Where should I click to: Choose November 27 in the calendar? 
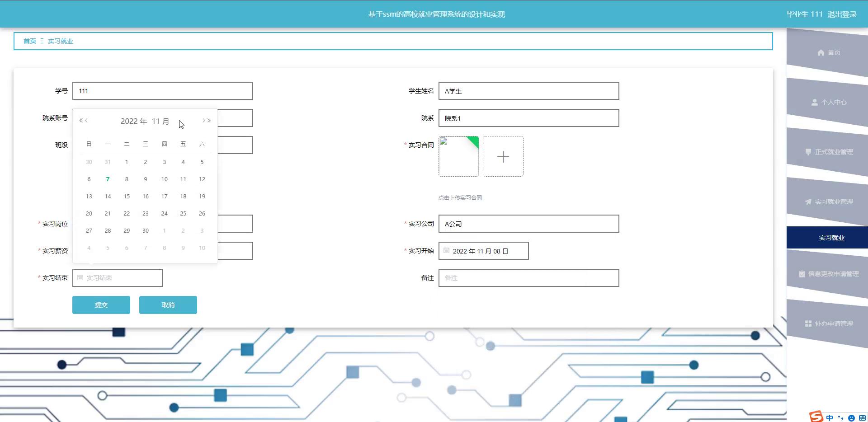click(89, 231)
